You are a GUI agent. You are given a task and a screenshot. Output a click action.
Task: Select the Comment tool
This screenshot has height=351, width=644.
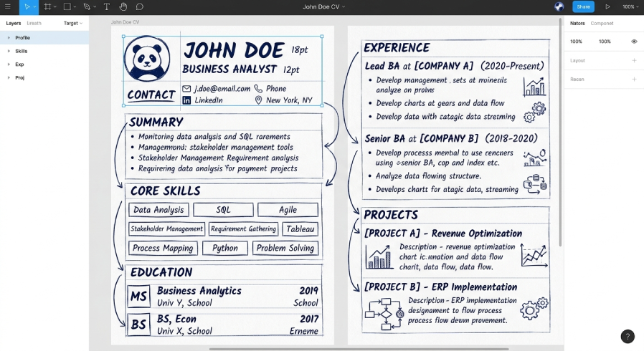click(140, 7)
